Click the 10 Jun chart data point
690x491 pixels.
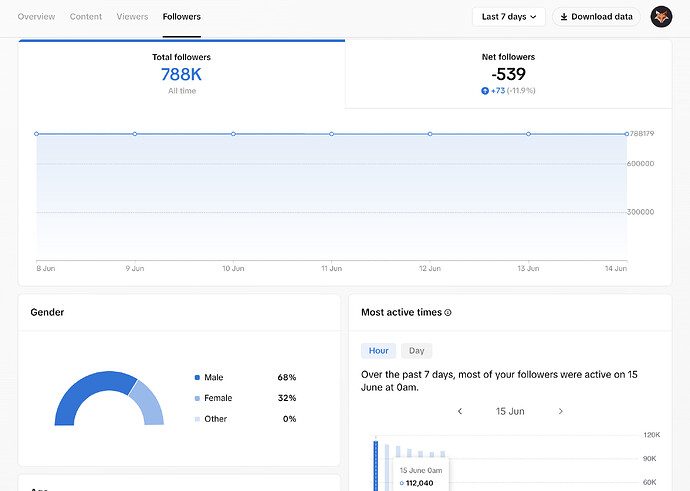(x=233, y=134)
